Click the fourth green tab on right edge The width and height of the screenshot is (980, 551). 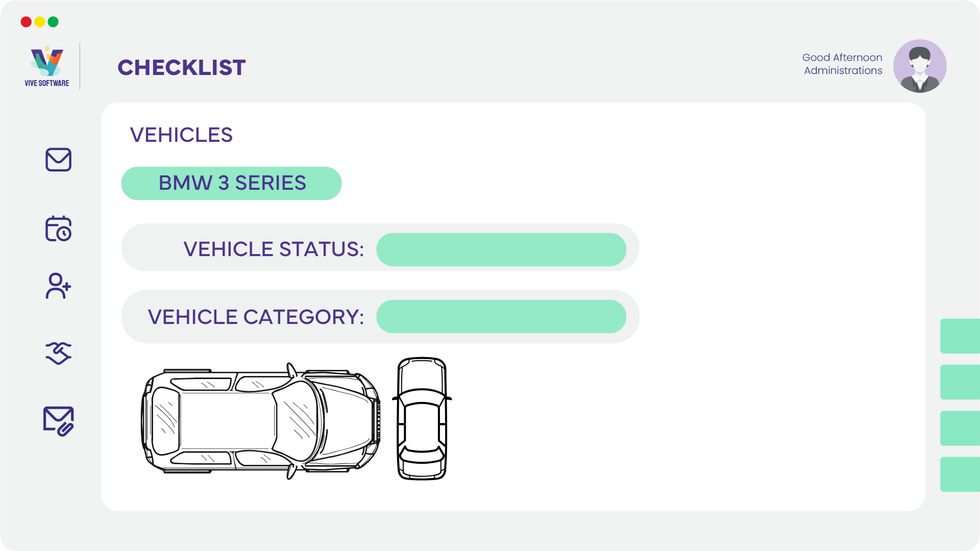pyautogui.click(x=960, y=474)
